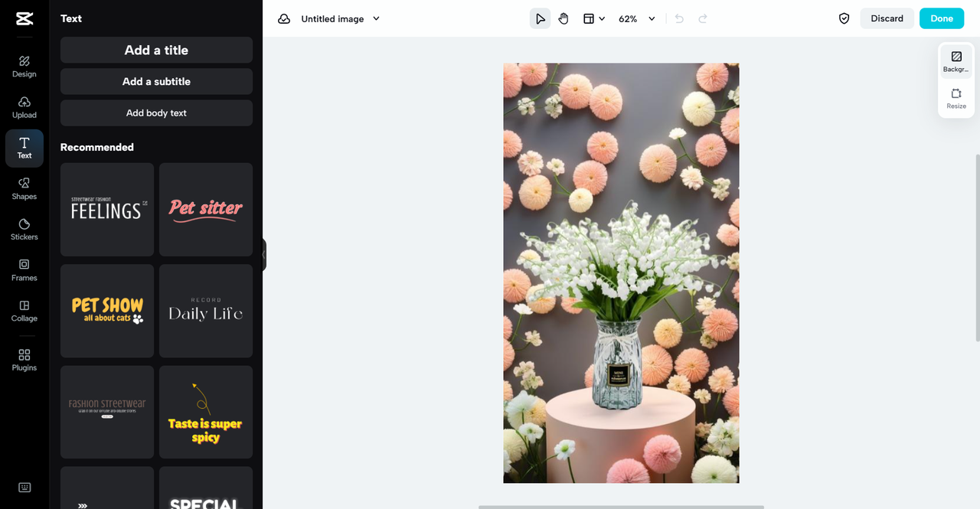Expand the layout options dropdown arrow
The height and width of the screenshot is (509, 980).
[602, 18]
